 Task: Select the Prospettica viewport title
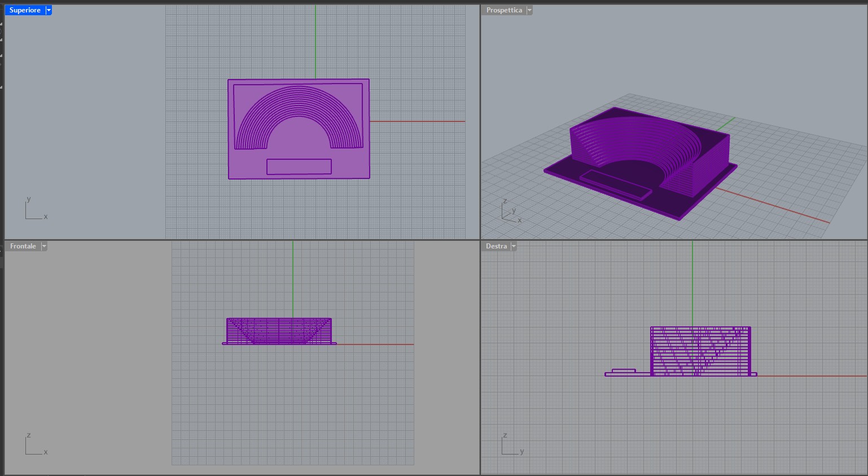coord(503,10)
